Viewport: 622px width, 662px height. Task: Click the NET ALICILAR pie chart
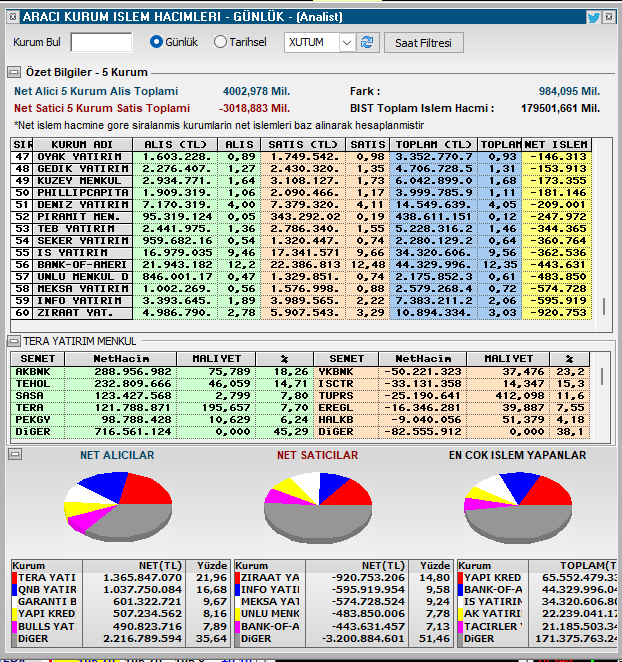point(118,507)
